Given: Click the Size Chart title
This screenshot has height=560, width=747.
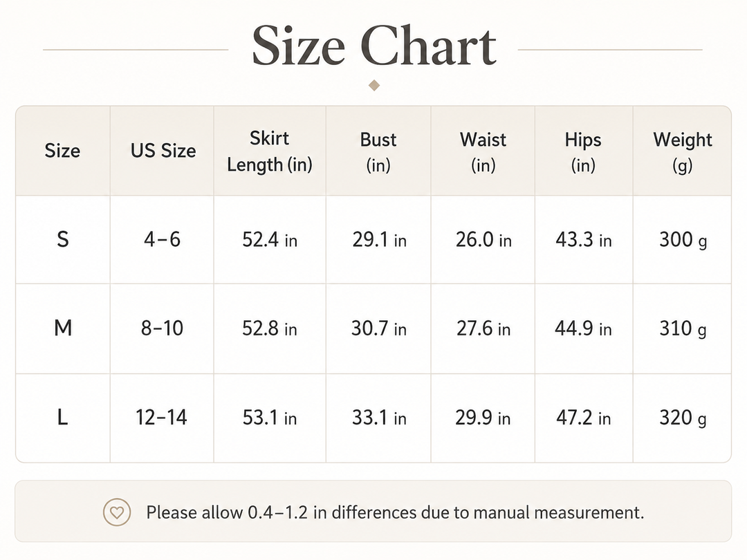Looking at the screenshot, I should coord(374,46).
